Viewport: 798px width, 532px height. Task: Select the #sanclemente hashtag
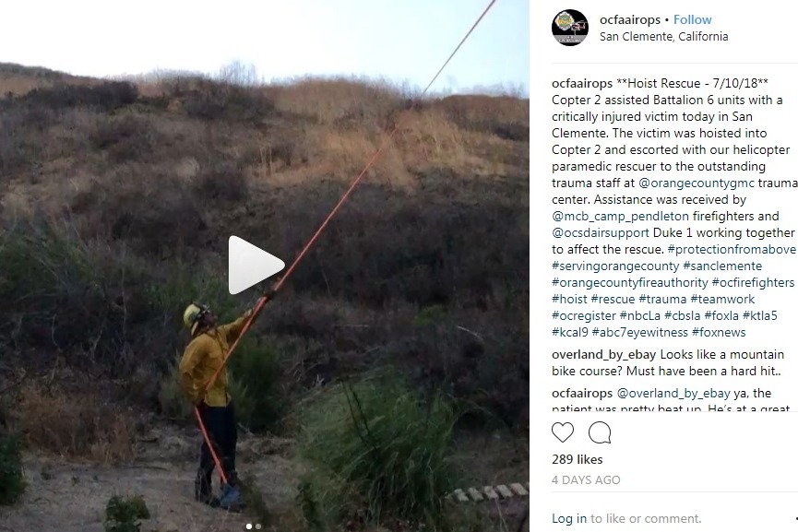click(x=722, y=266)
